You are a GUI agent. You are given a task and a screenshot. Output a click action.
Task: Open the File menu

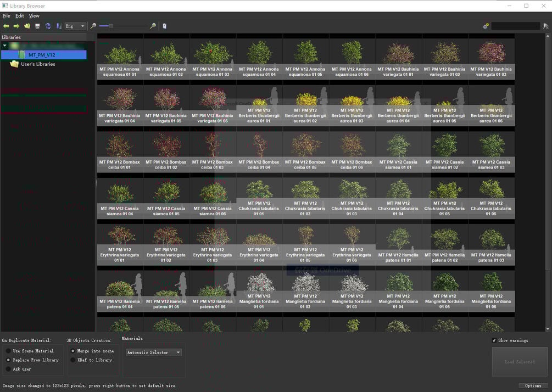[x=7, y=16]
